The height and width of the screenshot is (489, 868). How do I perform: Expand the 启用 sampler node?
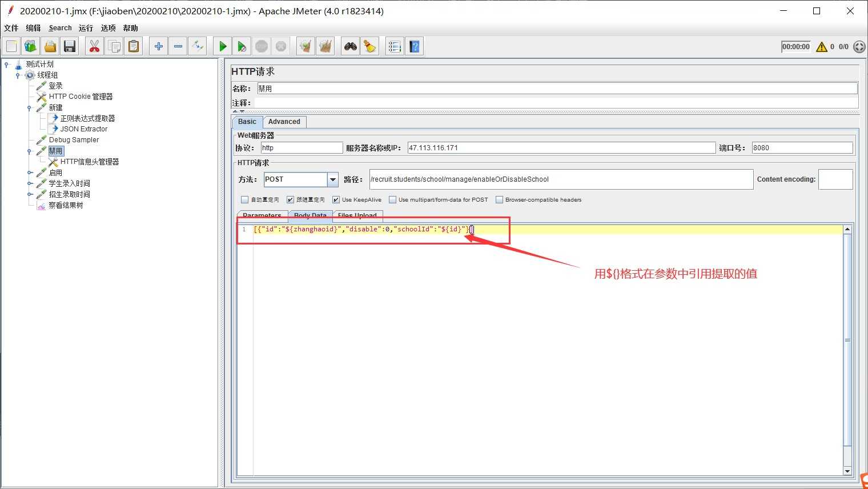pos(29,173)
